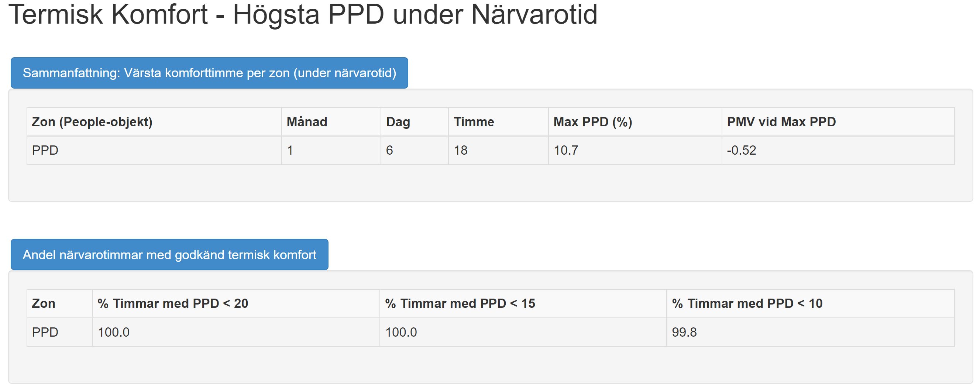The height and width of the screenshot is (392, 980).
Task: Click the PMV vid Max PPD header
Action: pyautogui.click(x=781, y=122)
